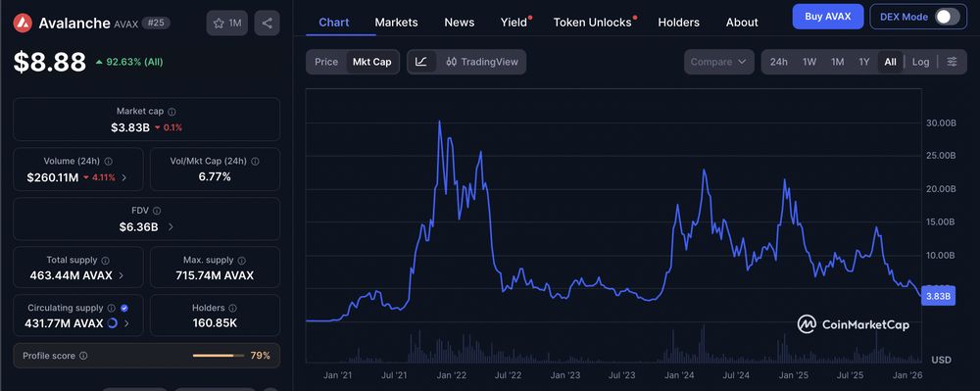Expand Circulating supply details chevron

(x=126, y=323)
